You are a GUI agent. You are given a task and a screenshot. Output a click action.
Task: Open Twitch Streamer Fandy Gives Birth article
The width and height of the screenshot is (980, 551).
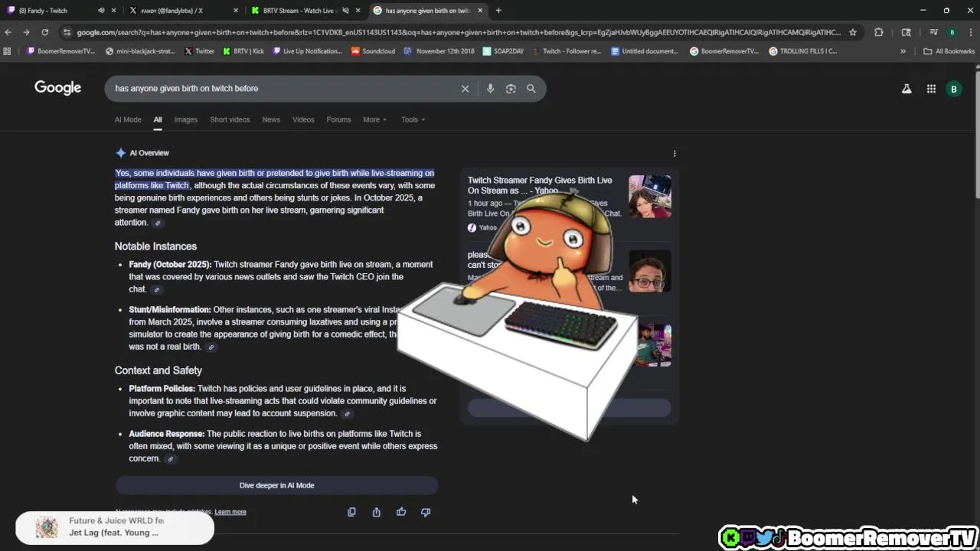[x=540, y=185]
